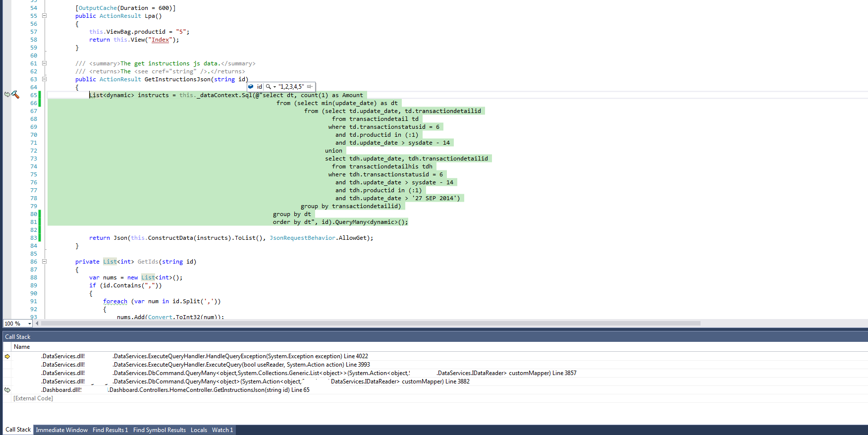The image size is (868, 435).
Task: Click ConstructData in the return Json line
Action: pos(170,238)
